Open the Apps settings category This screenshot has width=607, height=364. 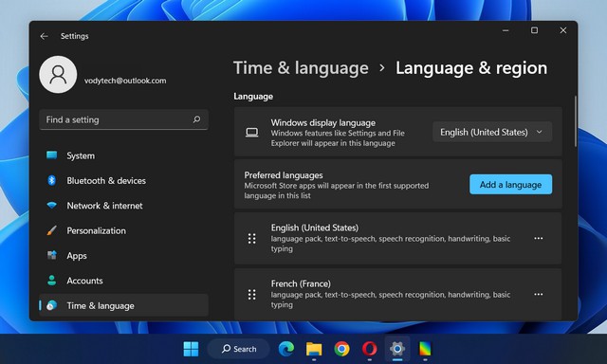(x=123, y=256)
